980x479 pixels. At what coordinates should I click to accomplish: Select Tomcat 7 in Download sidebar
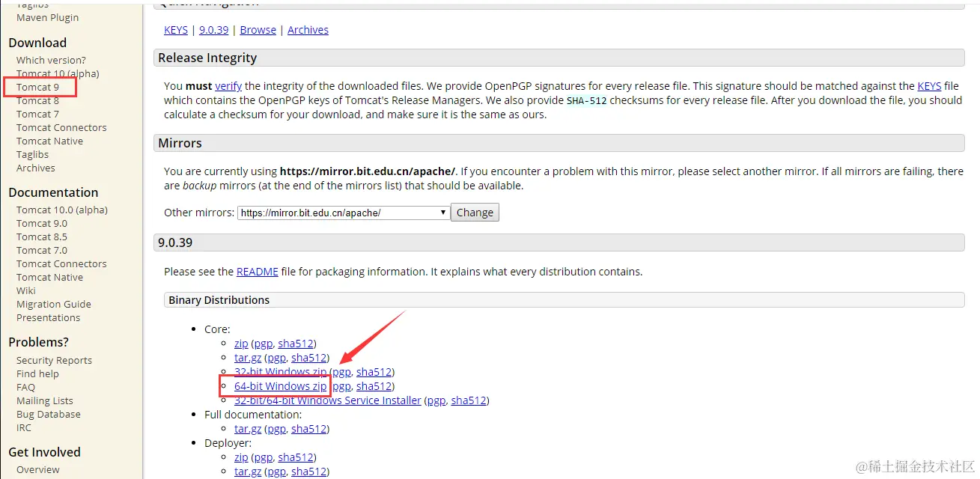37,114
